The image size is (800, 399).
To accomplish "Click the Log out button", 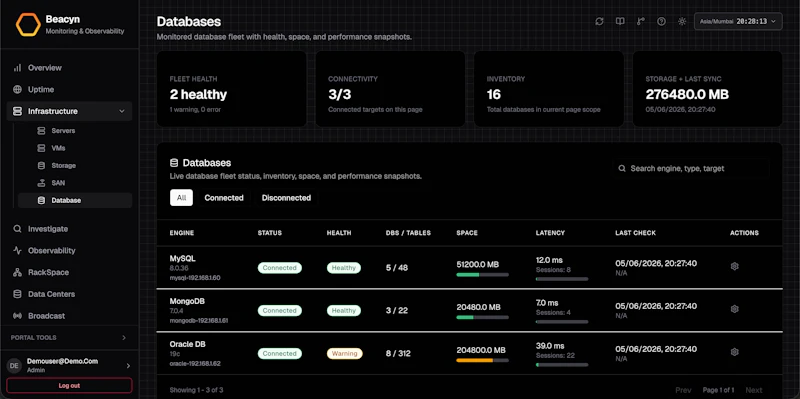I will click(69, 386).
